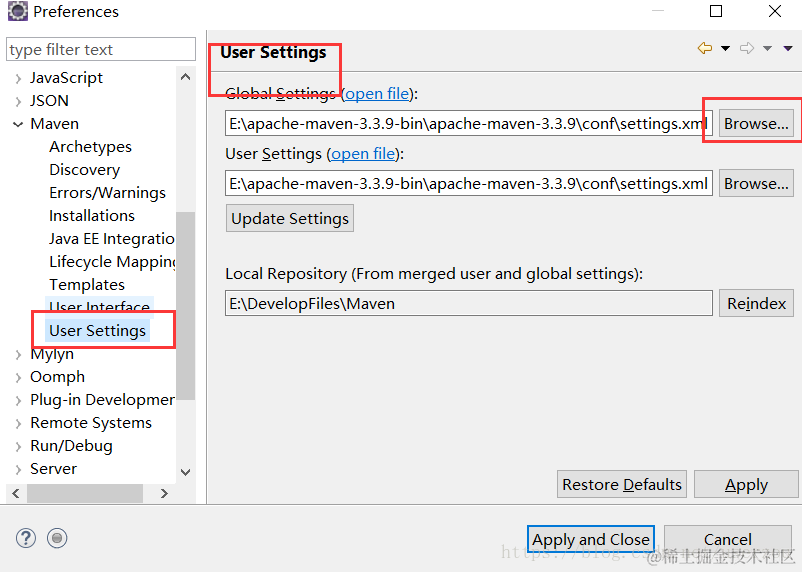Click Restore Defaults button
Viewport: 802px width, 572px height.
(622, 485)
